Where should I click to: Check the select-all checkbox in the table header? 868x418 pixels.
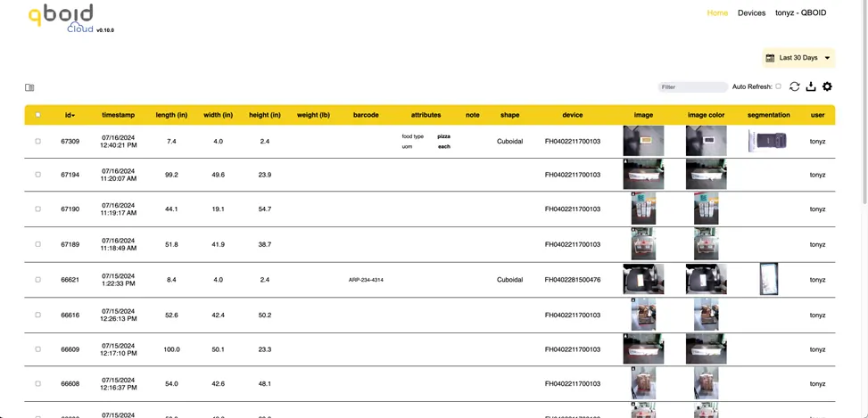(37, 115)
